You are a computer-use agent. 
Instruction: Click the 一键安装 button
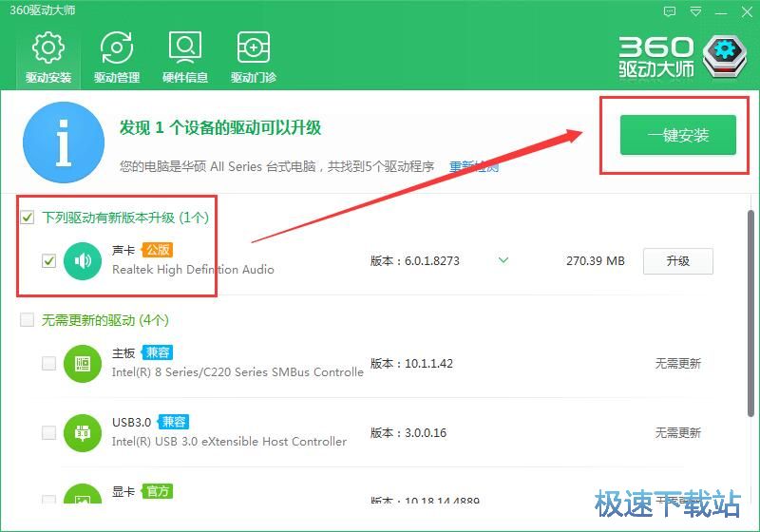tap(677, 135)
